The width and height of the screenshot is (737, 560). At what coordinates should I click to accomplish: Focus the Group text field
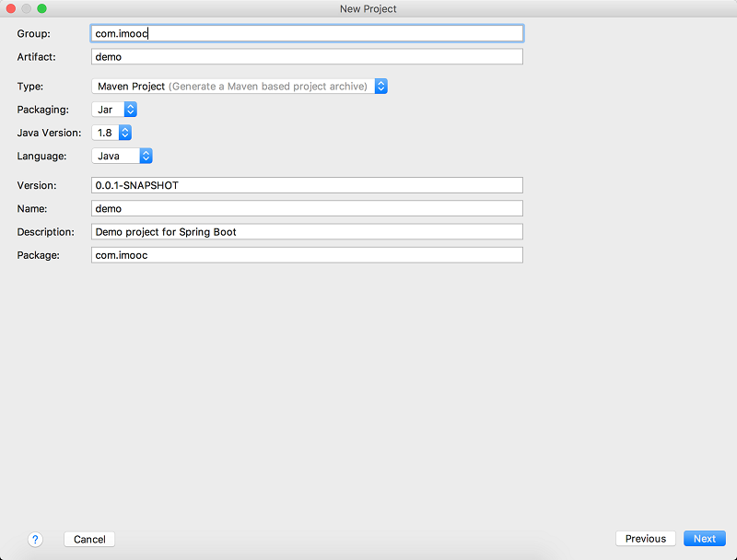click(x=307, y=33)
